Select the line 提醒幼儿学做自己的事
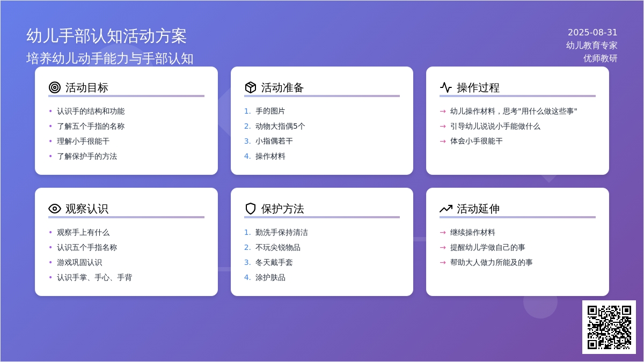Screen dimensions: 644x362 (488, 247)
